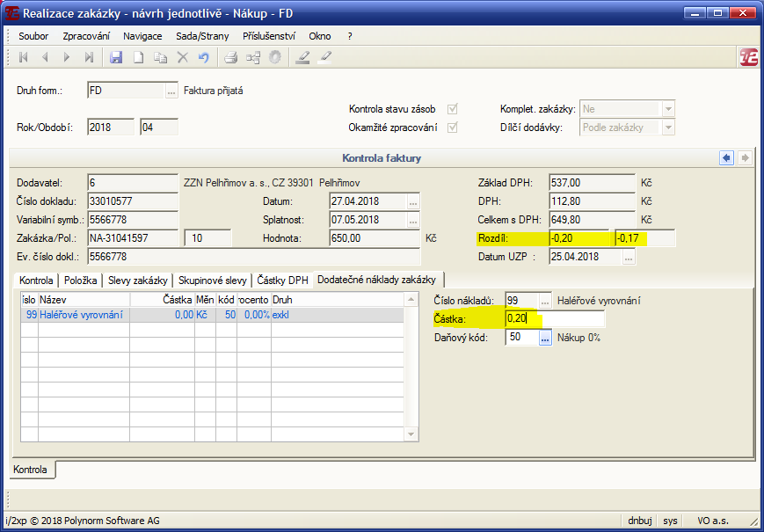Open the Sada/Strany menu
Viewport: 764px width, 532px height.
pos(201,36)
